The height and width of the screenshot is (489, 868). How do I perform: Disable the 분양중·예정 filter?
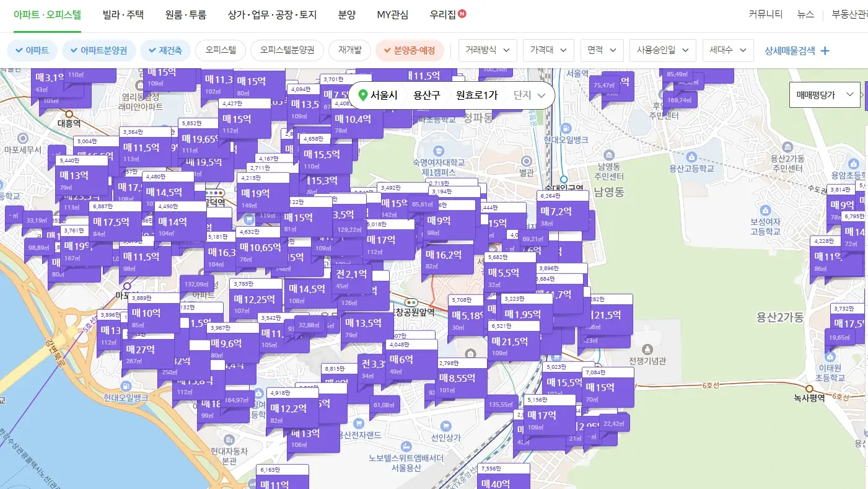coord(410,50)
